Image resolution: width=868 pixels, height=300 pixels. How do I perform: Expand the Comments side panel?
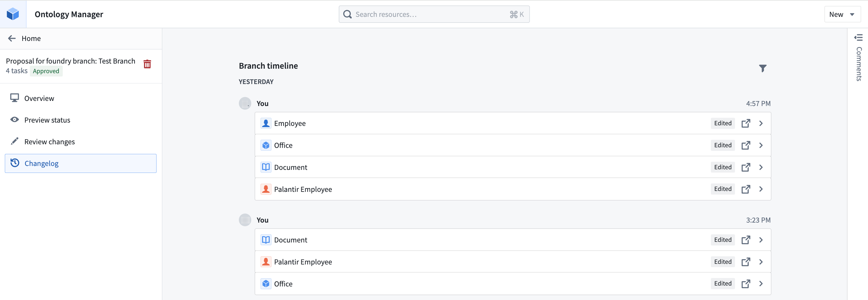[x=858, y=38]
